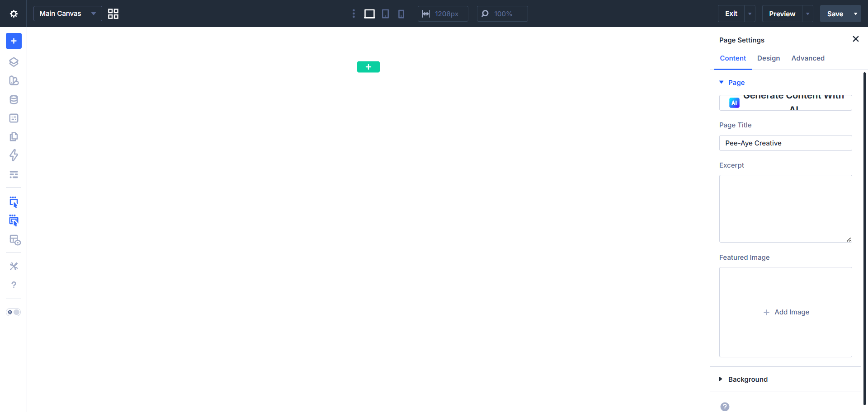Click Add Image in Featured Image
The image size is (868, 412).
pos(786,312)
